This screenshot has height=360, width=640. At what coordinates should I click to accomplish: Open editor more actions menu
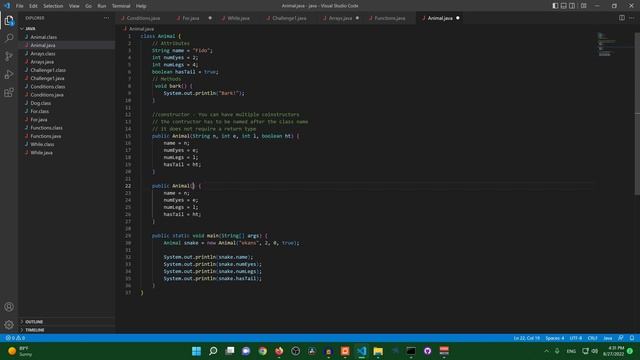point(632,18)
